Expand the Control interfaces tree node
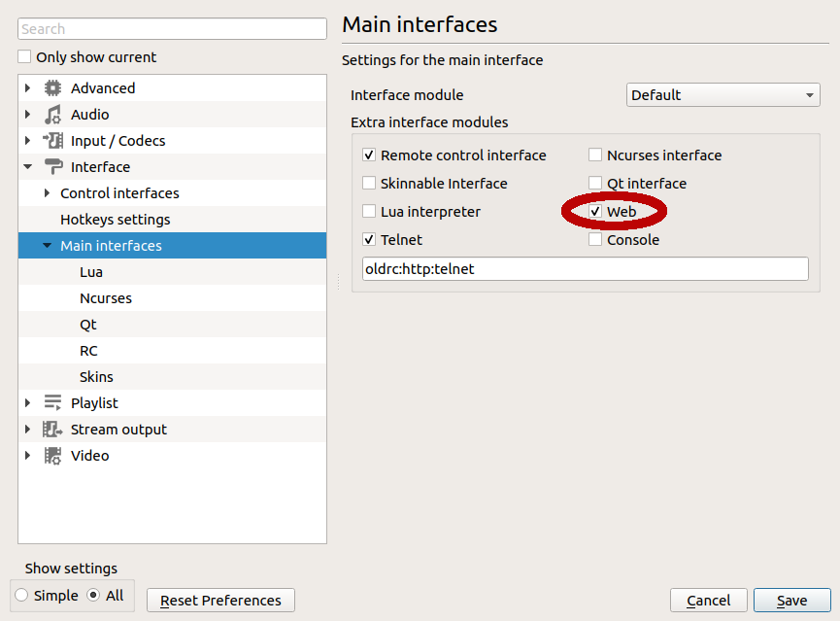Screen dimensions: 840x621 [47, 193]
